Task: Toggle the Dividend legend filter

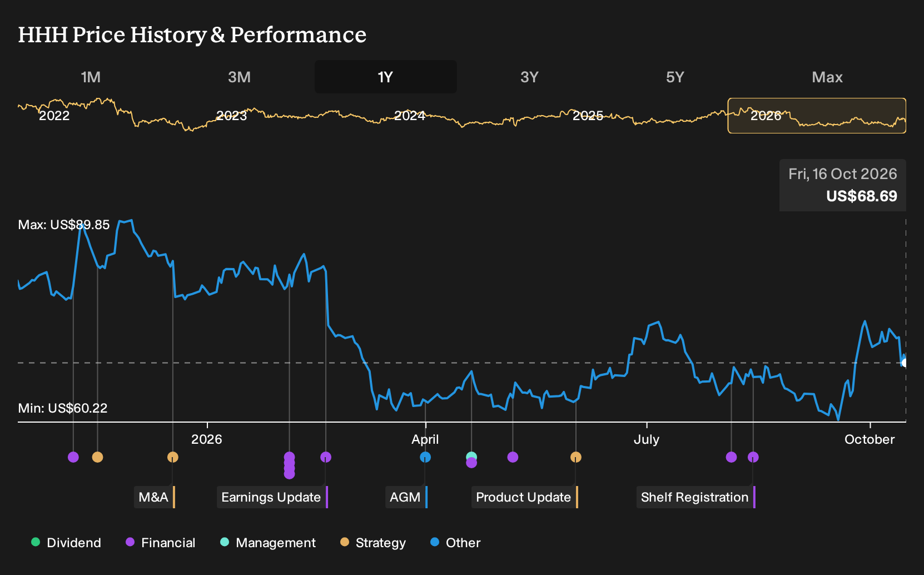Action: point(66,543)
